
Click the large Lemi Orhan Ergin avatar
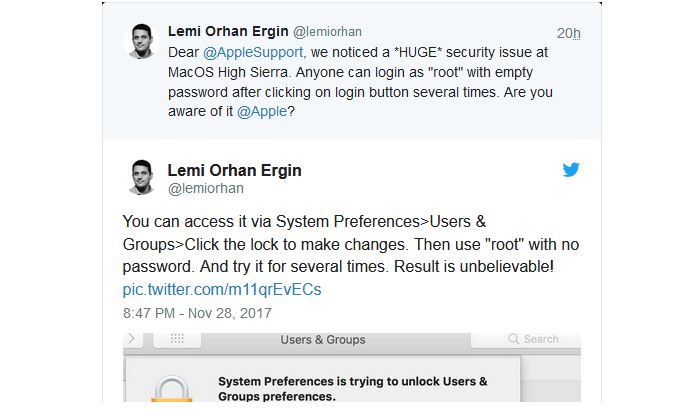(141, 178)
